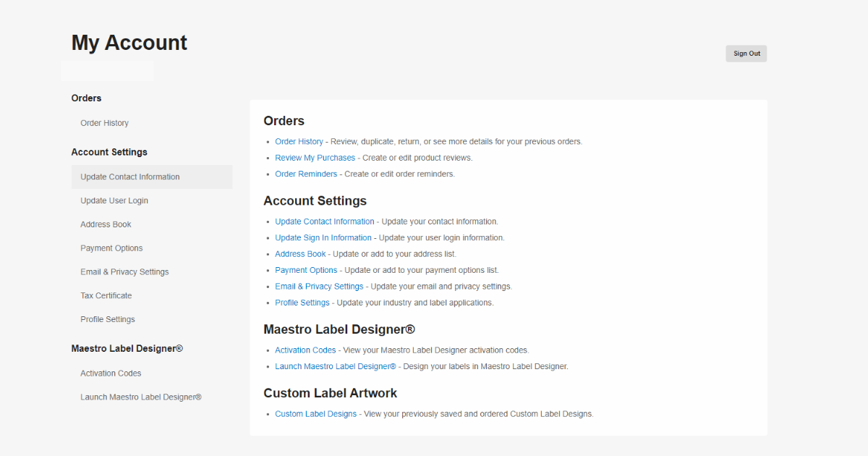The image size is (868, 456).
Task: Click the Order History link under Orders
Action: [x=299, y=141]
